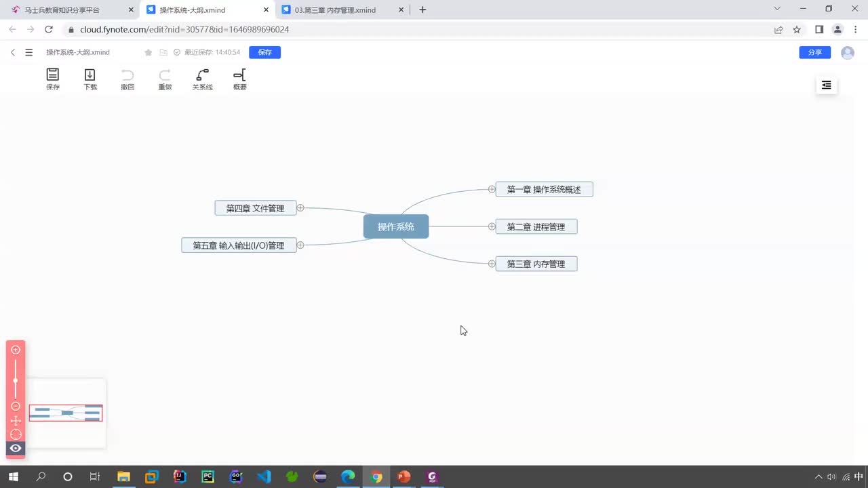The width and height of the screenshot is (868, 488).
Task: Click the move-to-folder icon beside the star
Action: [163, 53]
